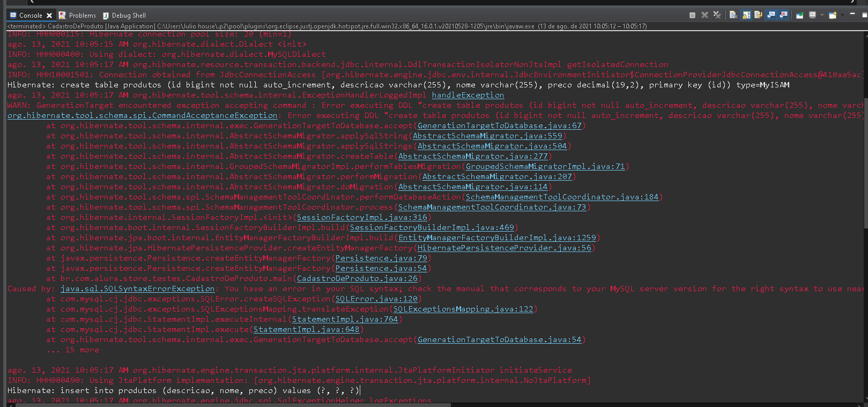Open the EntityManagerFactoryBuilderImpl.java:1259 link

497,238
